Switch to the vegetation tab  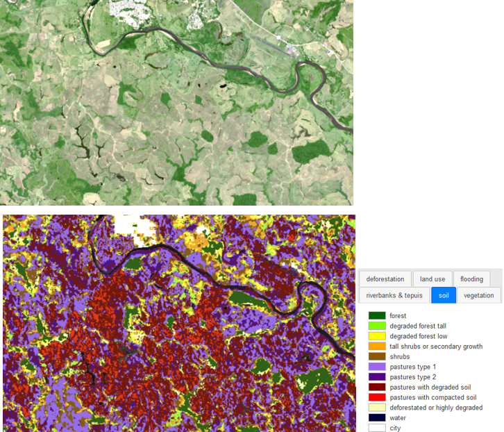478,295
